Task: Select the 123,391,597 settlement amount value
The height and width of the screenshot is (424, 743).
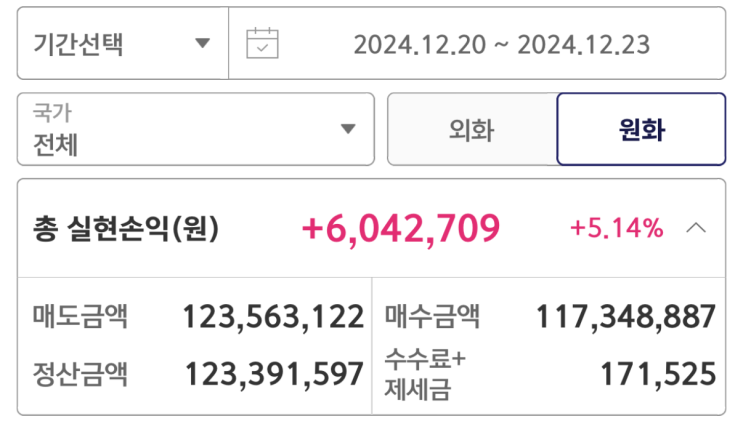Action: point(274,374)
